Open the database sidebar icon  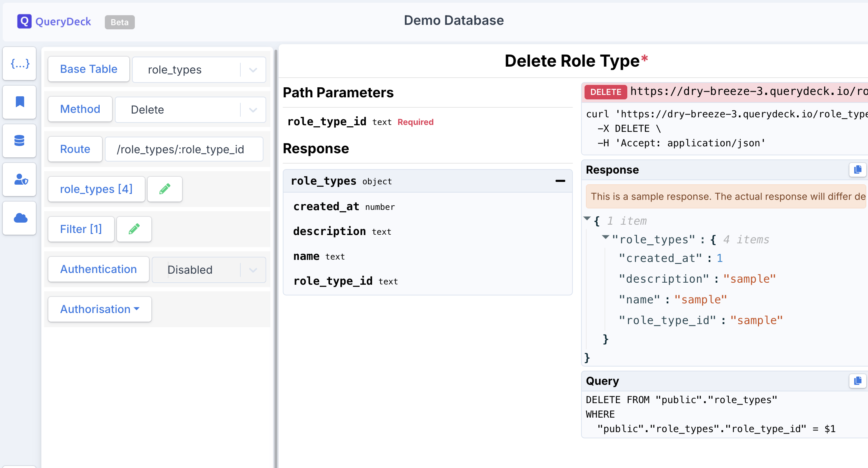(20, 141)
